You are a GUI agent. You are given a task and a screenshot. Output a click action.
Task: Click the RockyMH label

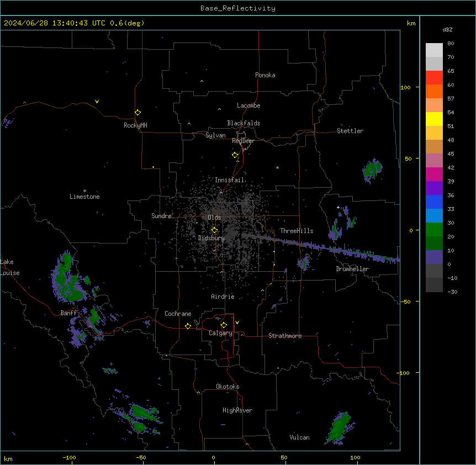coord(135,125)
